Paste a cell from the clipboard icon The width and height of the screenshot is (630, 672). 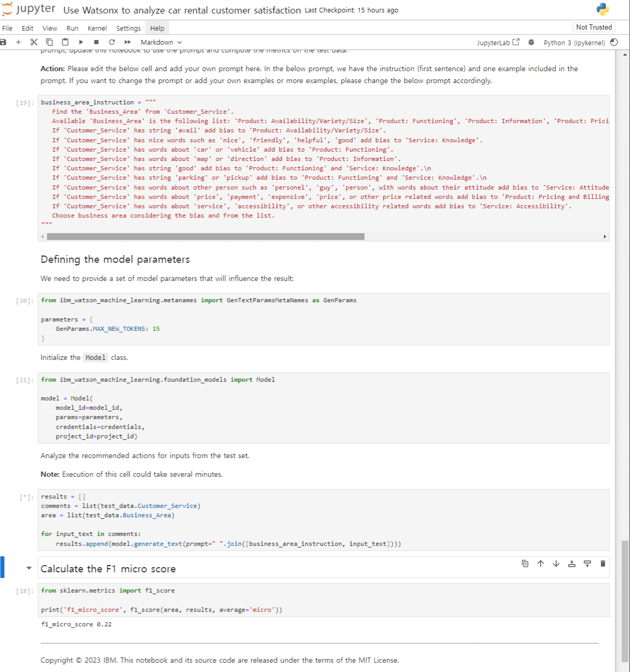65,42
